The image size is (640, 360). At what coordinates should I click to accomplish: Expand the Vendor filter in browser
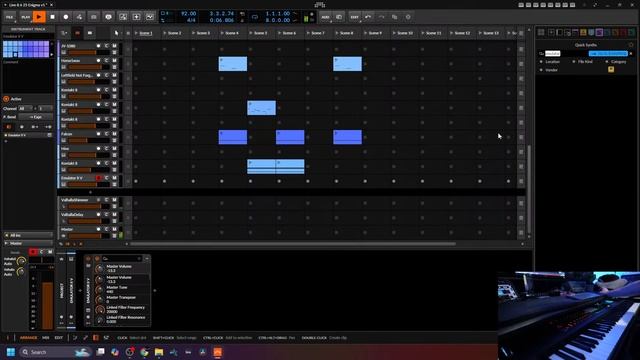point(549,70)
